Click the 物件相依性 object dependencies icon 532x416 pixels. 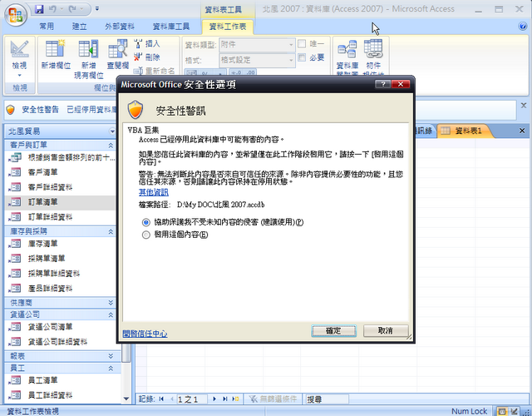373,57
